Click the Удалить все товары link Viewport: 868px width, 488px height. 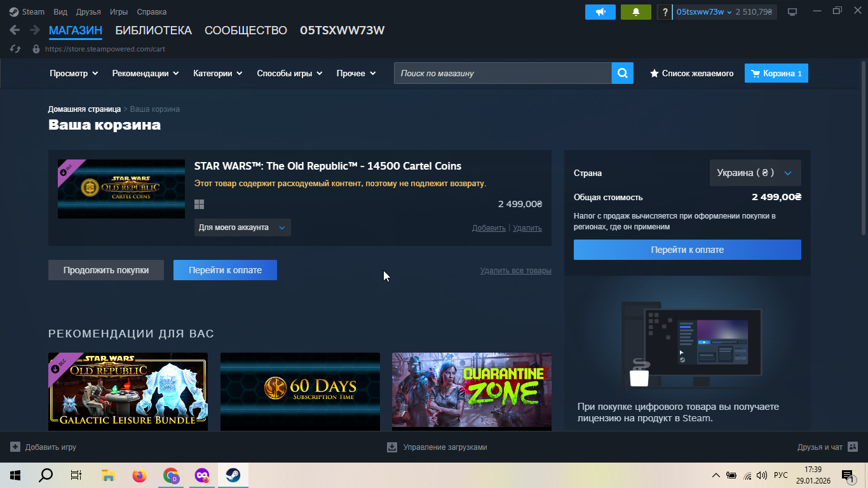[516, 271]
